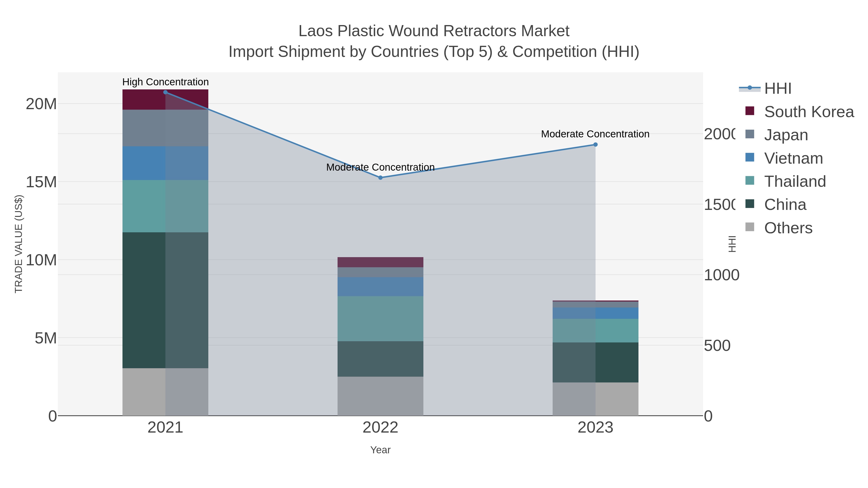Click the chart title 'Laos Plastic Wound Retractors Market'

point(434,31)
